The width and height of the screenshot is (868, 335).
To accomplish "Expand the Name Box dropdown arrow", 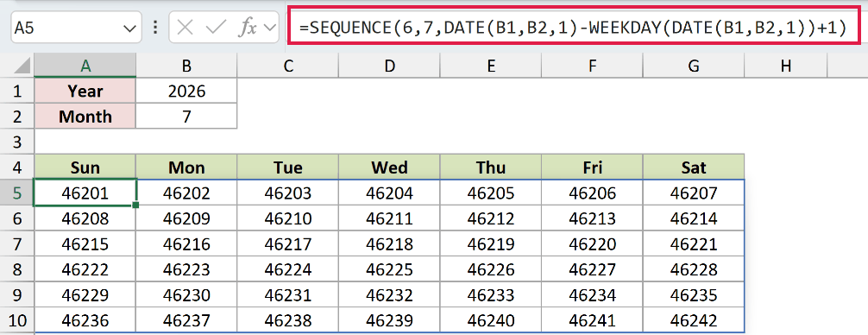I will point(129,28).
